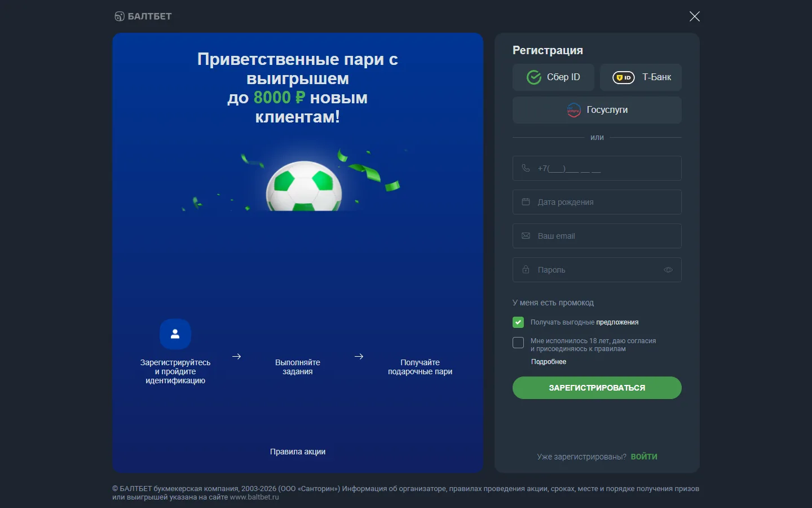The height and width of the screenshot is (508, 812).
Task: Go to login via ВОЙТИ
Action: 644,457
